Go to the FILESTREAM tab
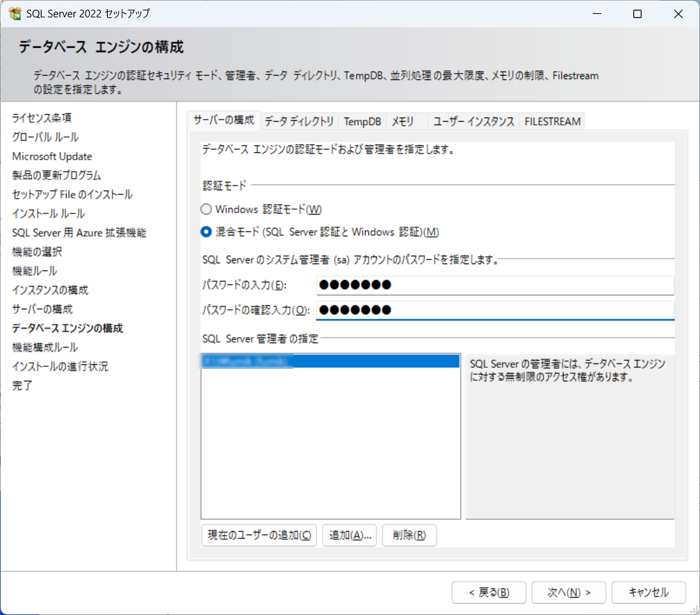This screenshot has width=700, height=615. coord(552,122)
